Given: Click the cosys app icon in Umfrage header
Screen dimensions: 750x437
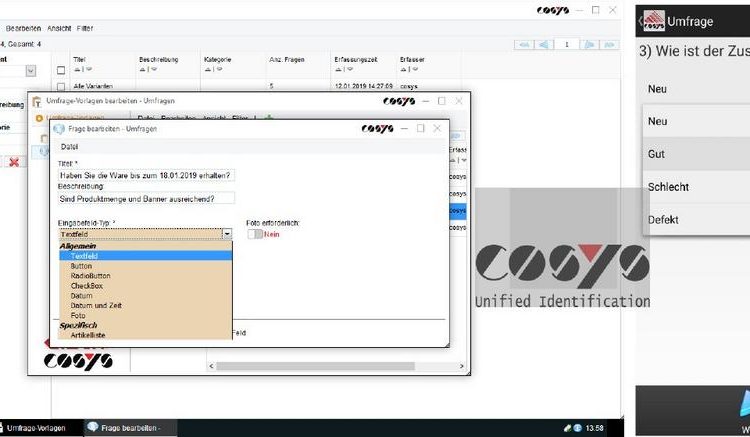Looking at the screenshot, I should (x=654, y=21).
